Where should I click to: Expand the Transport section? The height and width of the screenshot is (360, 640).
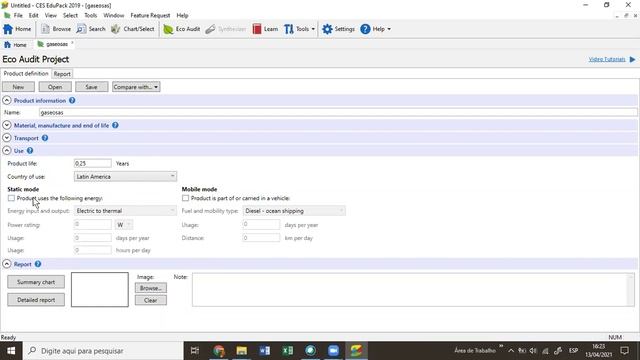[7, 138]
